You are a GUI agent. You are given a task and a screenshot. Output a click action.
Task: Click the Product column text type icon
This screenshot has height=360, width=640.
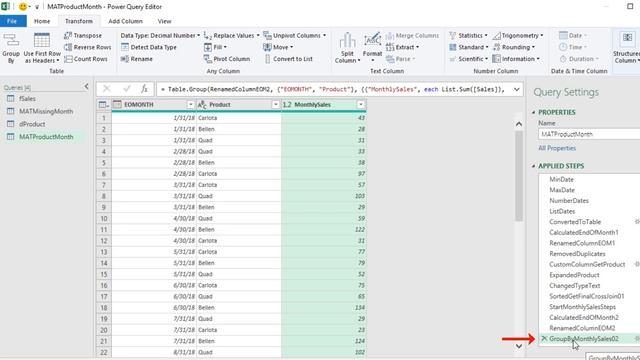click(x=202, y=105)
